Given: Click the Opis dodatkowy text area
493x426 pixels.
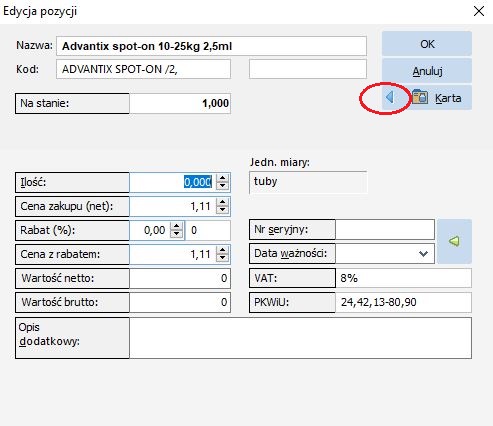Looking at the screenshot, I should (300, 338).
